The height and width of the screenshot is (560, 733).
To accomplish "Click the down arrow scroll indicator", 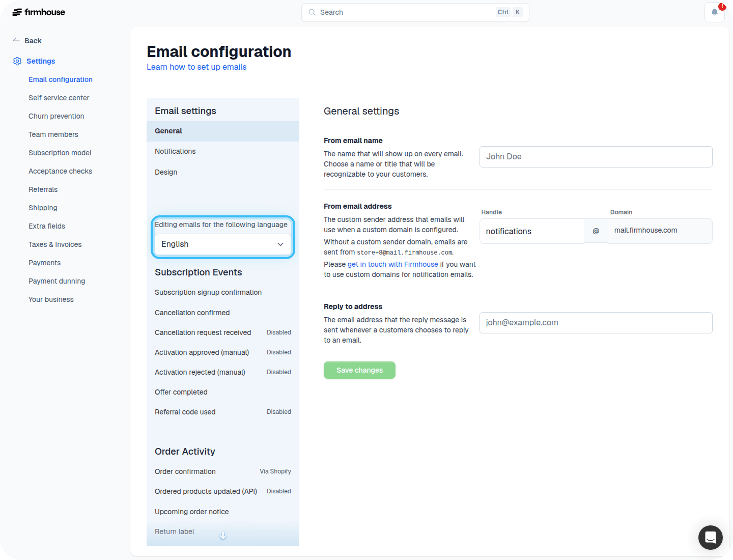I will coord(223,536).
